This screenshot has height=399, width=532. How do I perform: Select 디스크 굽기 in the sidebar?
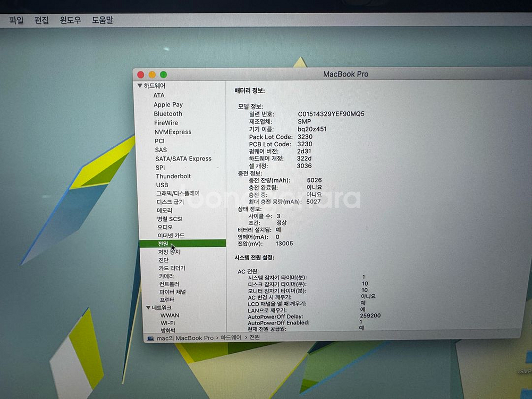(x=170, y=202)
